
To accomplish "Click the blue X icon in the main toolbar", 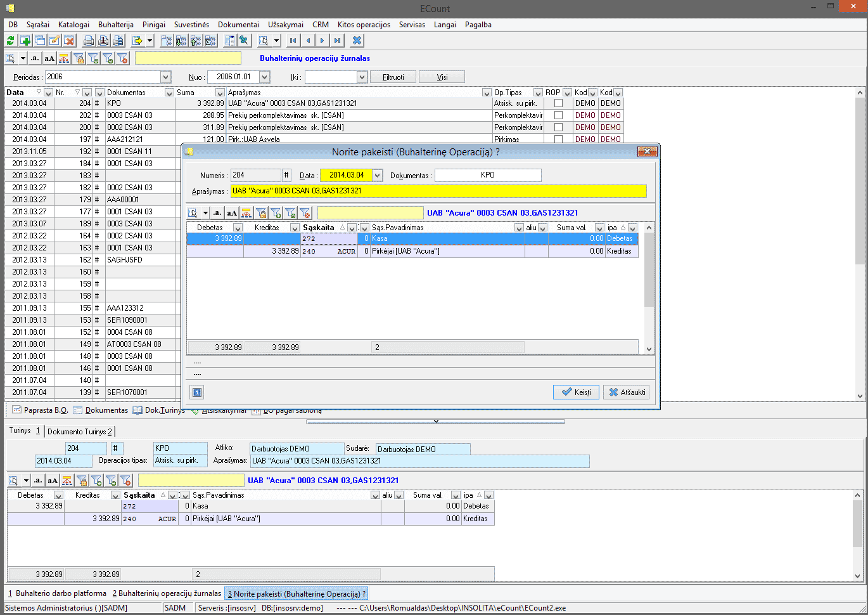I will (x=357, y=41).
